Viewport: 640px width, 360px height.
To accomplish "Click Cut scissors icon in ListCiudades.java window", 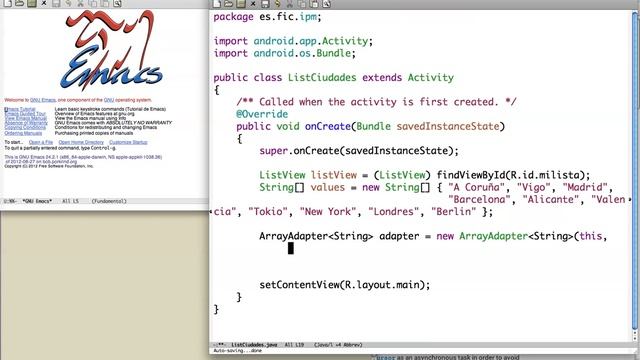I will click(290, 4).
